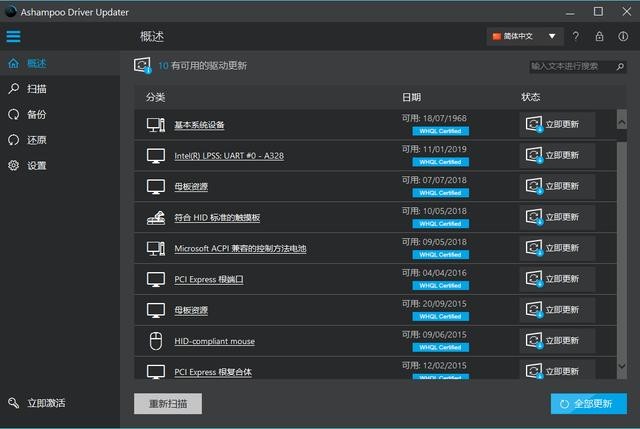This screenshot has height=429, width=640.
Task: Open 母板资源 link dated 20/09/2015
Action: click(191, 311)
